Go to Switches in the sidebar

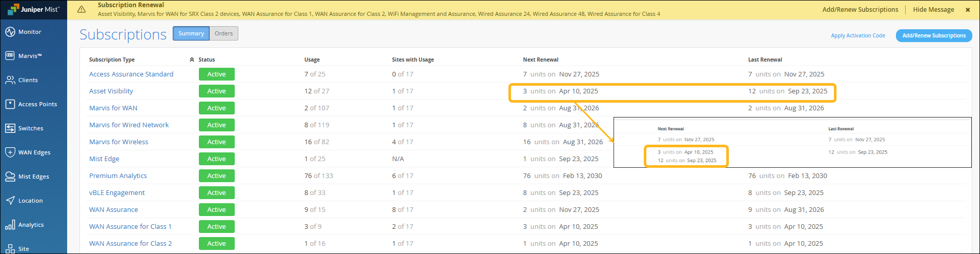coord(10,128)
